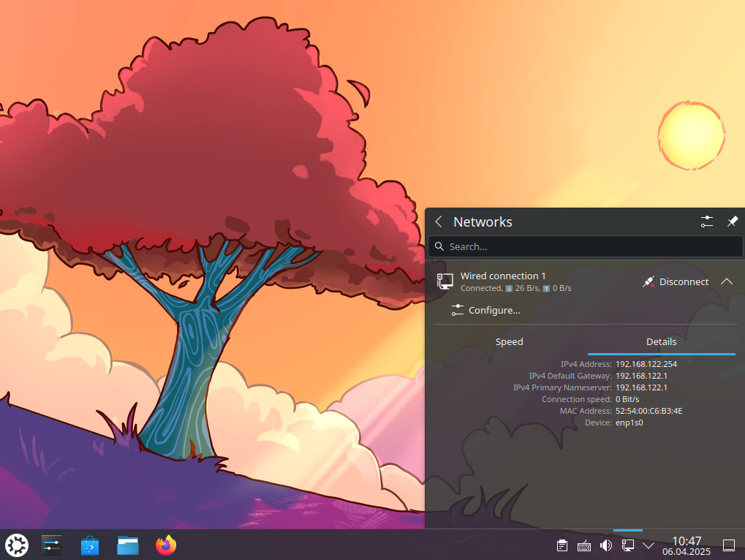The height and width of the screenshot is (560, 745).
Task: Launch System Settings from the taskbar
Action: [x=53, y=545]
